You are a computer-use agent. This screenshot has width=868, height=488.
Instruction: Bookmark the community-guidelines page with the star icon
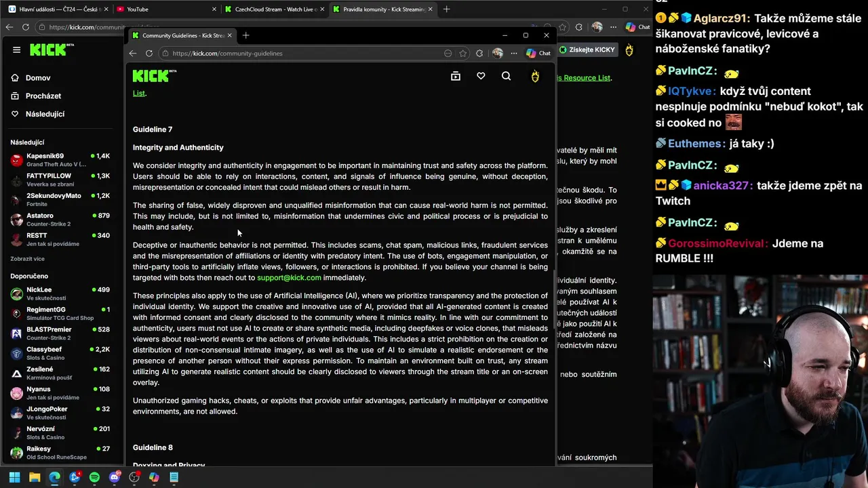pos(462,53)
